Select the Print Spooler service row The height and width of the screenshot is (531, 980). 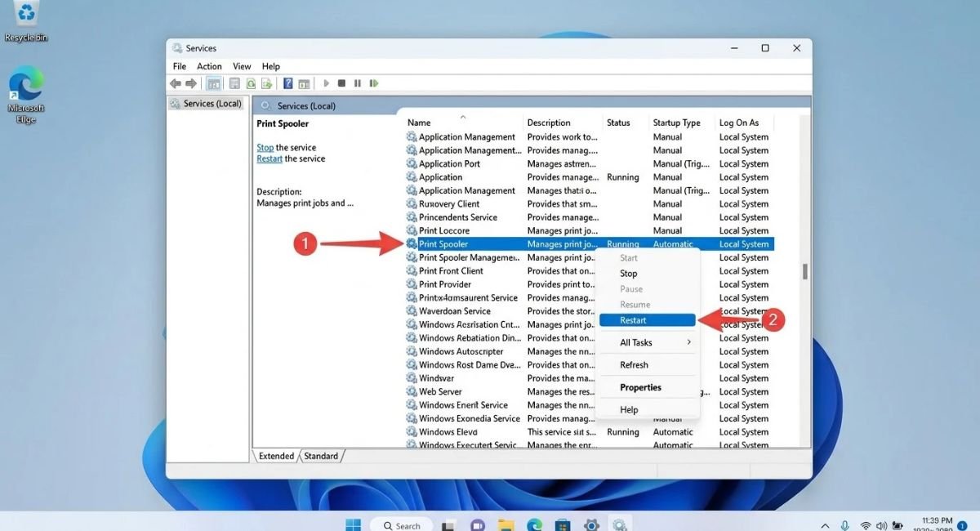point(589,244)
